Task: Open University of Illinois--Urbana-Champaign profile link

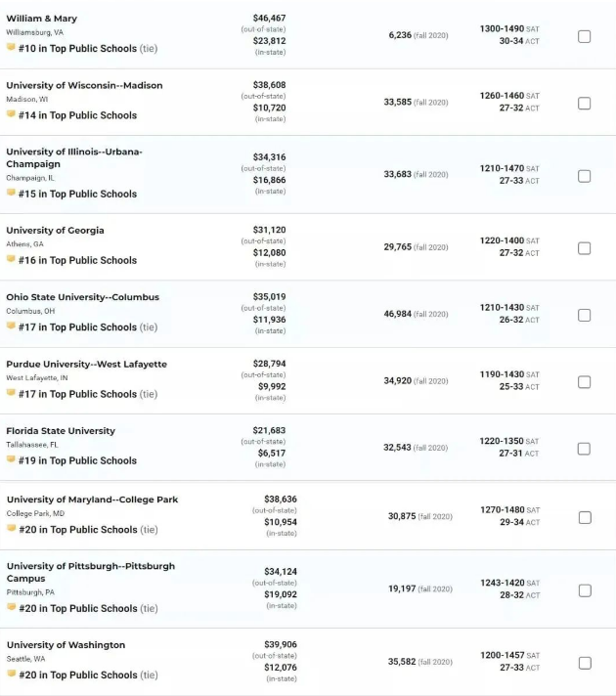Action: tap(74, 157)
